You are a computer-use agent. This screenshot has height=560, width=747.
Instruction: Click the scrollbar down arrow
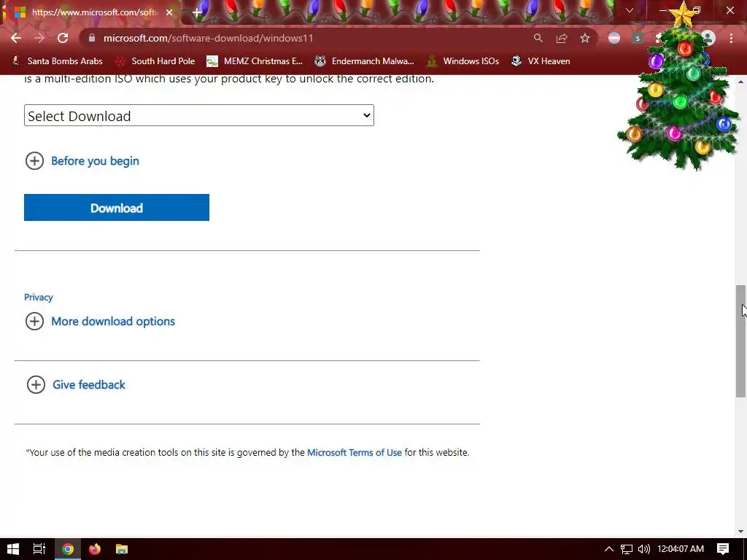741,532
